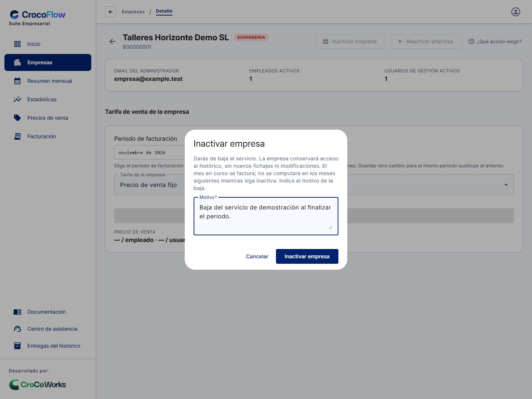Image resolution: width=532 pixels, height=399 pixels.
Task: Expand the Tarifa de la empresa dropdown arrow
Action: (x=506, y=185)
